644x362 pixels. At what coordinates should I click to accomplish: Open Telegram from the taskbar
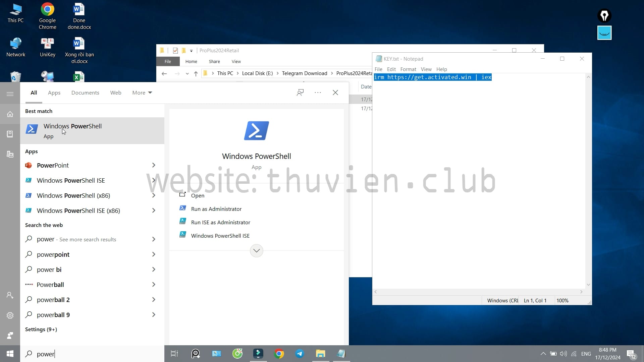point(300,354)
